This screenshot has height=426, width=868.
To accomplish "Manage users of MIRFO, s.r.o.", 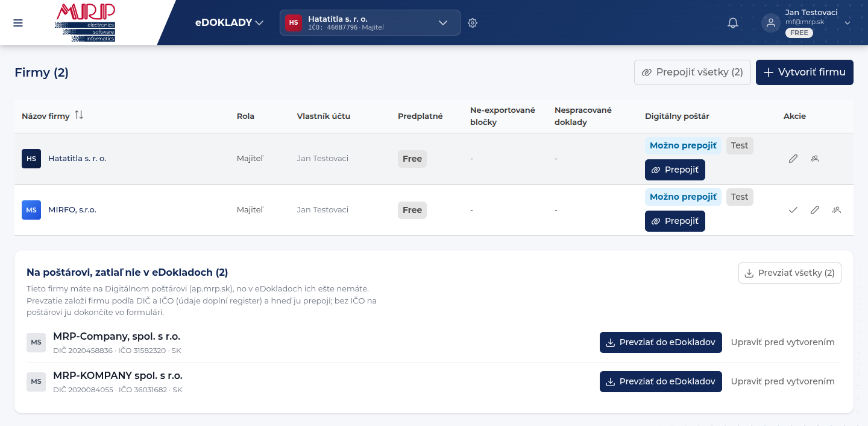I will pos(837,210).
